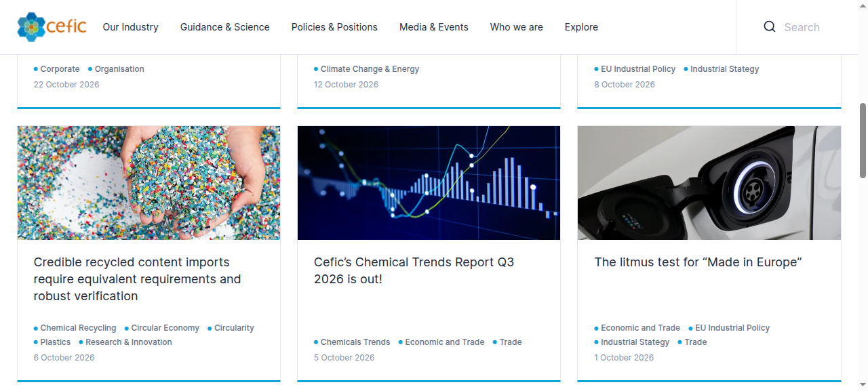Open the Our Industry menu
The height and width of the screenshot is (391, 868).
(x=130, y=27)
